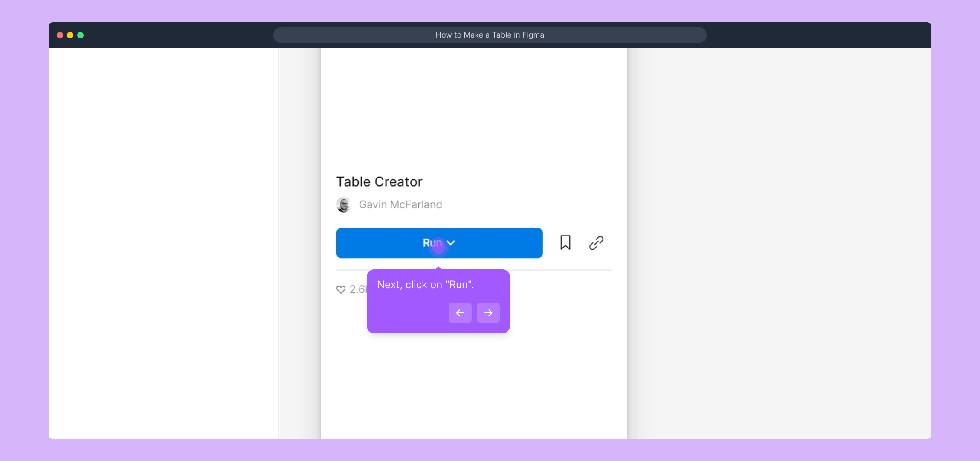Click the blank white left sidebar panel
980x461 pixels.
(164, 243)
